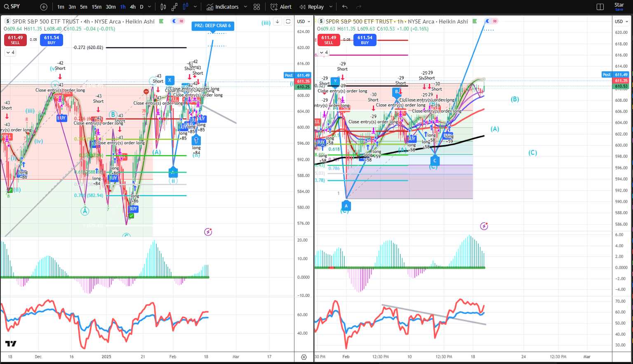This screenshot has height=364, width=633.
Task: Click the red 611.49 SELL button on the 1h chart
Action: point(329,40)
